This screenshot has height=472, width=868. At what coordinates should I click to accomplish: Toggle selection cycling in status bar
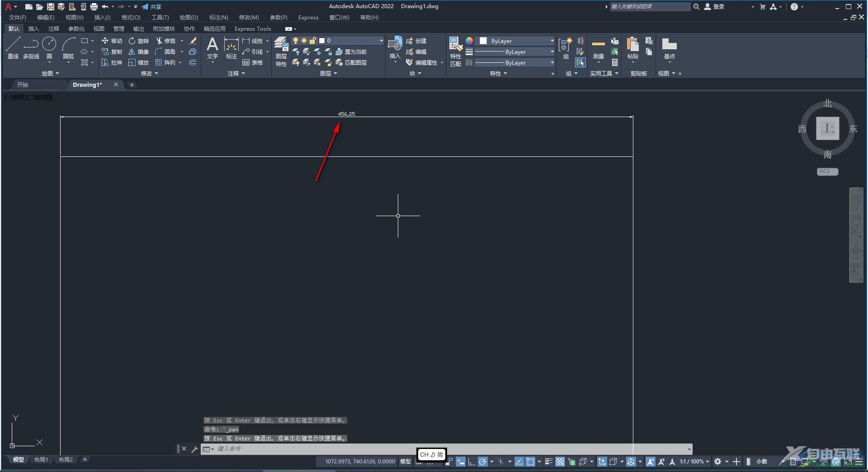point(572,462)
